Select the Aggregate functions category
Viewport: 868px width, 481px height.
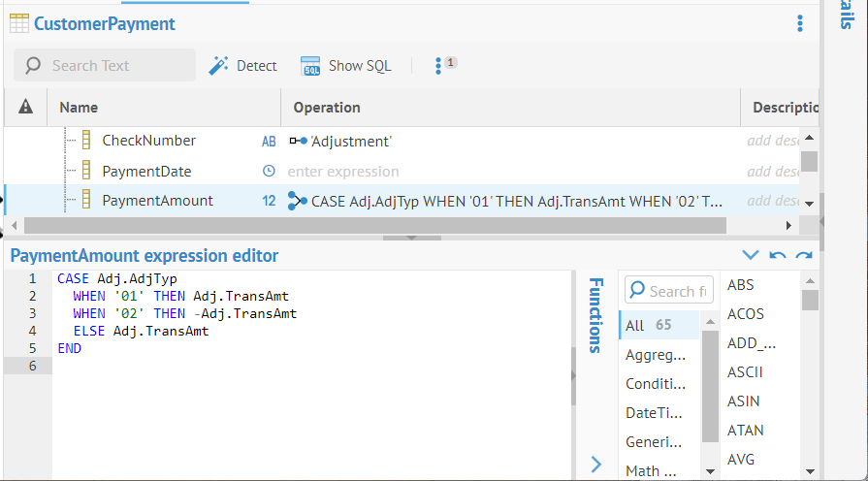[655, 355]
